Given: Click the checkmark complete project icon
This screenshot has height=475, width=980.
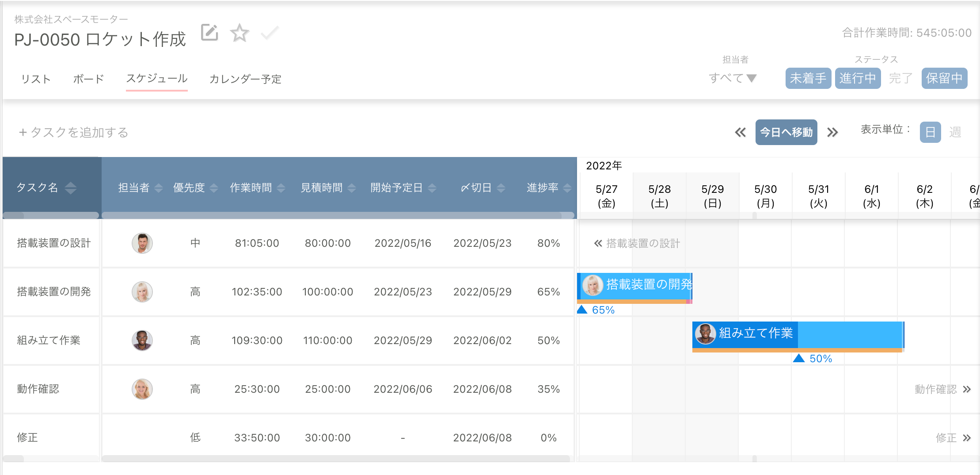Looking at the screenshot, I should coord(270,33).
